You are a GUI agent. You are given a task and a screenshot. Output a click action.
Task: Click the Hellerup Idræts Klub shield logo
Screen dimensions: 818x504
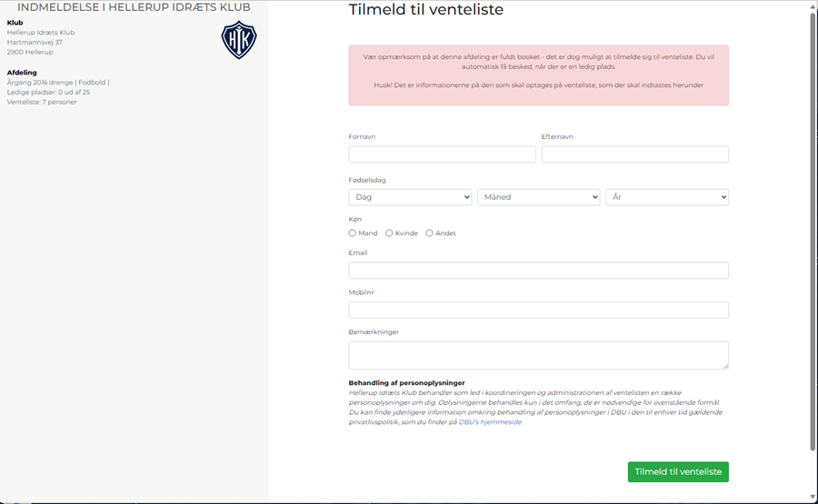pos(239,40)
